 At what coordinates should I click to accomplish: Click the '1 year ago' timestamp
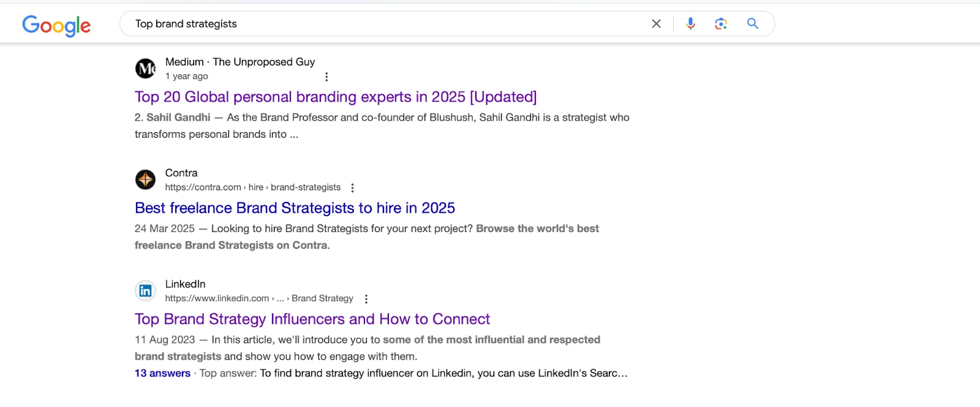click(187, 76)
